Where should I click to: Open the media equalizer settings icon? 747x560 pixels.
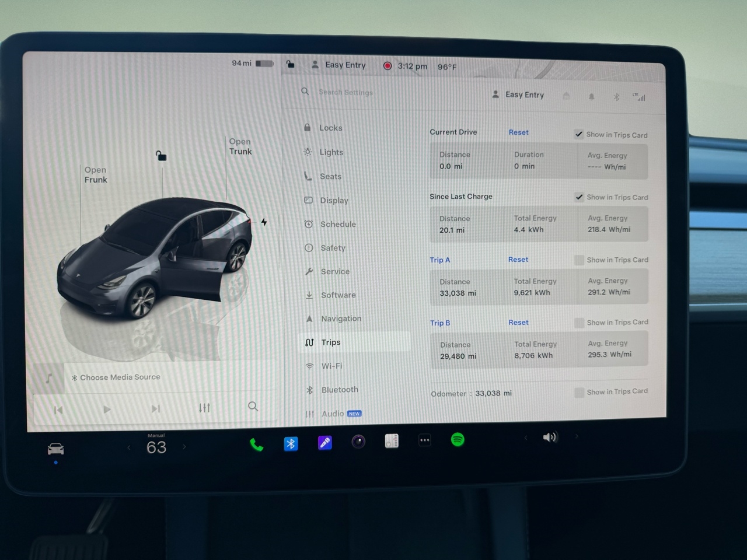tap(204, 408)
